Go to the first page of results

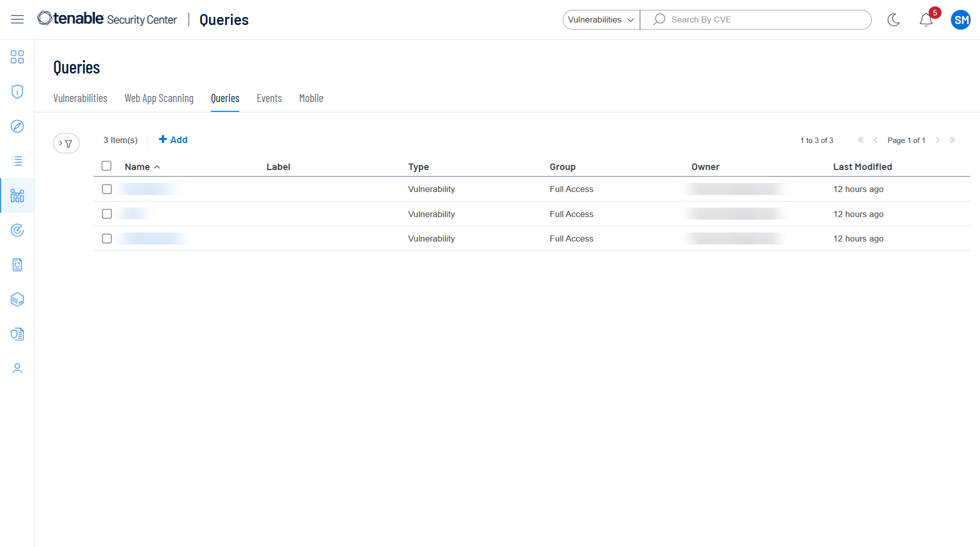[x=860, y=140]
